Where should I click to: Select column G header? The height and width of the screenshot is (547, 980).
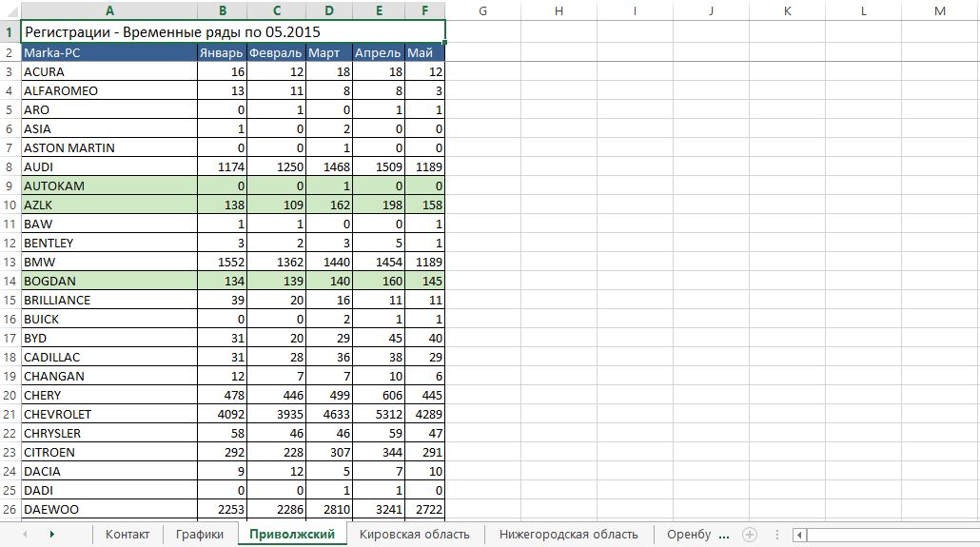click(482, 10)
